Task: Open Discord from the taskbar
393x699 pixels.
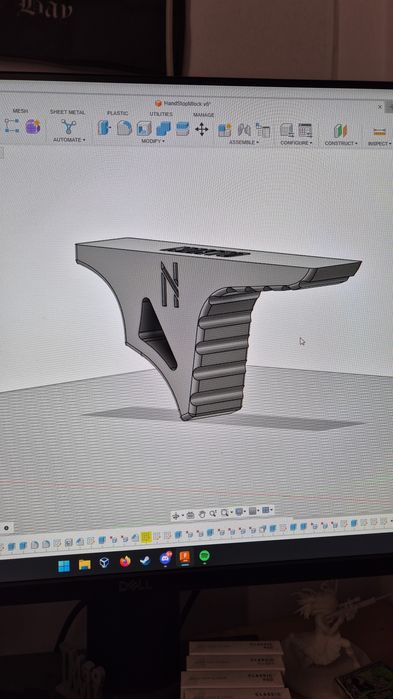Action: tap(165, 558)
